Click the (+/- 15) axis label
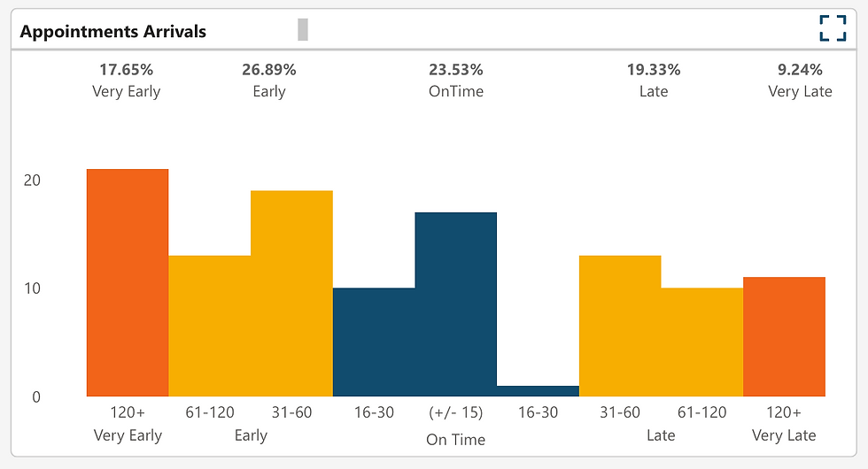The width and height of the screenshot is (868, 469). coord(455,412)
